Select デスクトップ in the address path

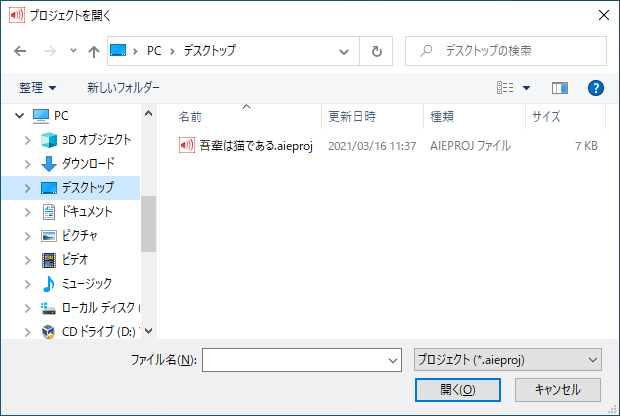point(210,51)
